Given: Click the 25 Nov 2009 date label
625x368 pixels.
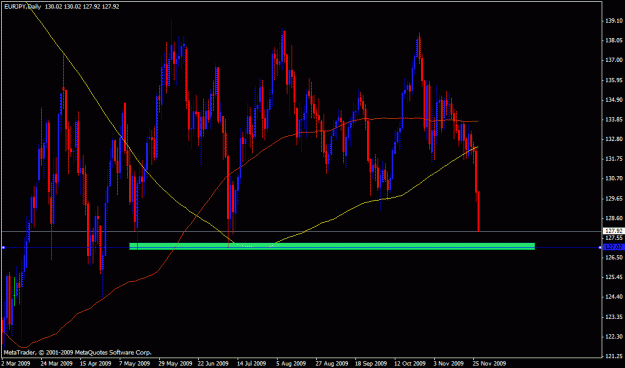Looking at the screenshot, I should [x=489, y=364].
